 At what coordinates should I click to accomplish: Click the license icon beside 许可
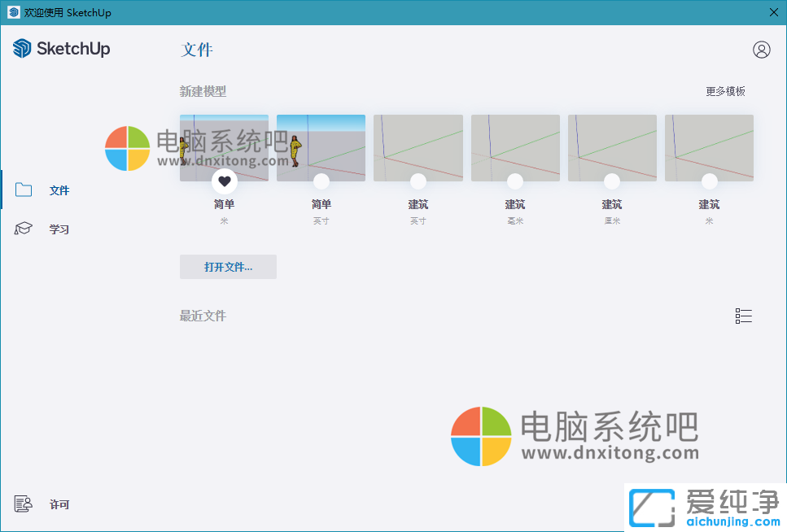(23, 504)
